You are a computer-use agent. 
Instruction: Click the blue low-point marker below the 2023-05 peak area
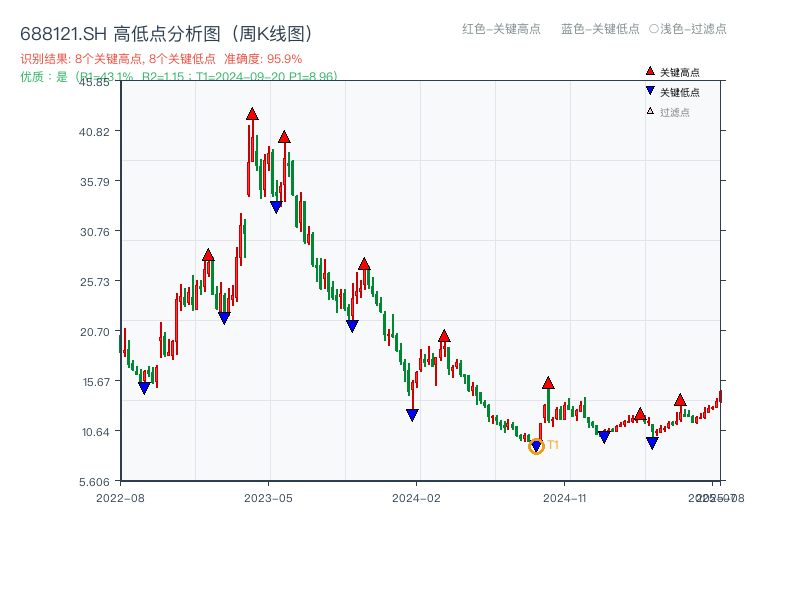point(277,206)
